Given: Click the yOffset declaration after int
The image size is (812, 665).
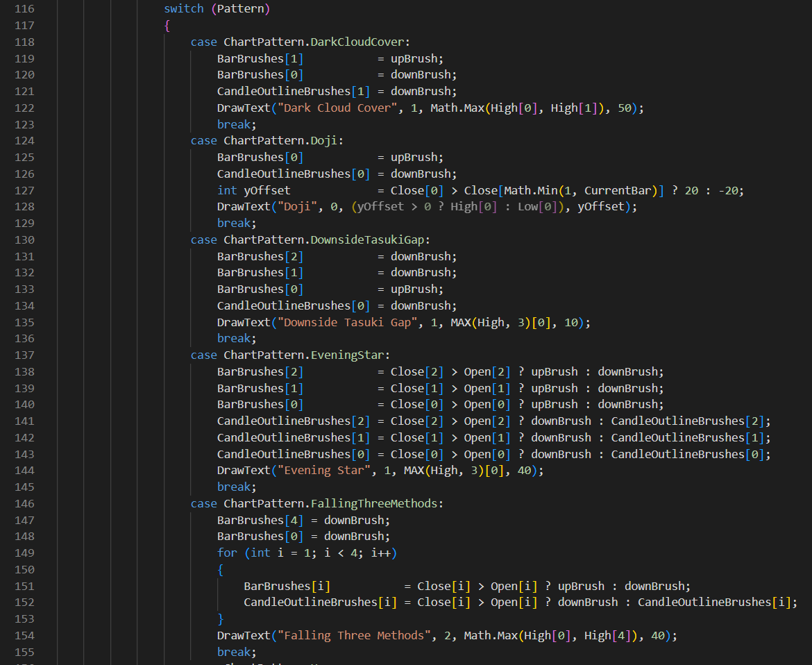Looking at the screenshot, I should [x=267, y=190].
